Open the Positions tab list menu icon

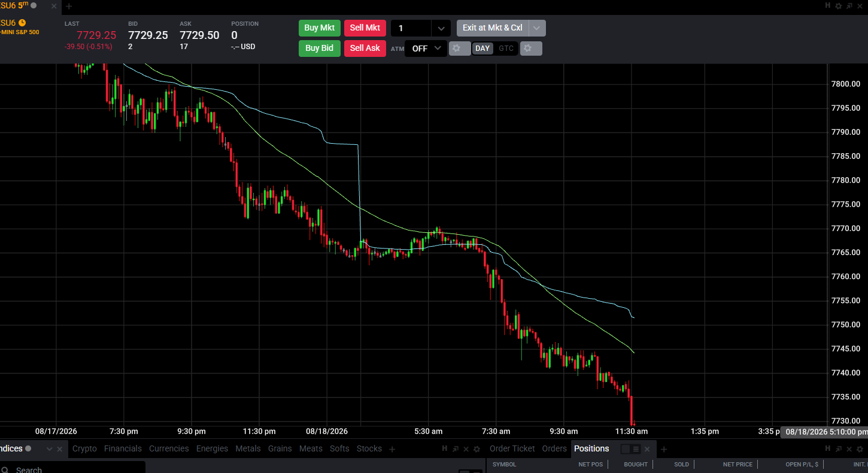[x=636, y=449]
